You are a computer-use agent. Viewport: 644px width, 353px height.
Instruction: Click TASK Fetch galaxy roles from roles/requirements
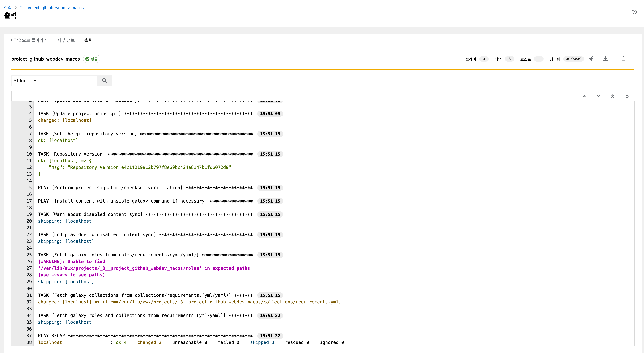(145, 255)
